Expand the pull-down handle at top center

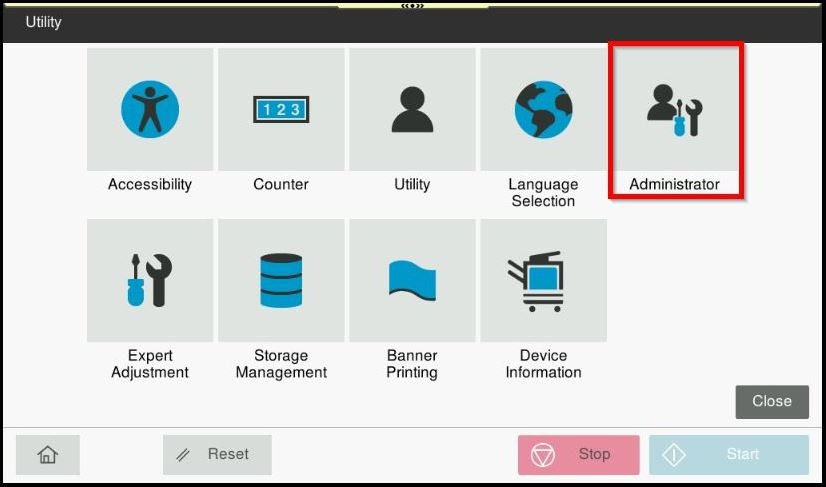tap(413, 6)
